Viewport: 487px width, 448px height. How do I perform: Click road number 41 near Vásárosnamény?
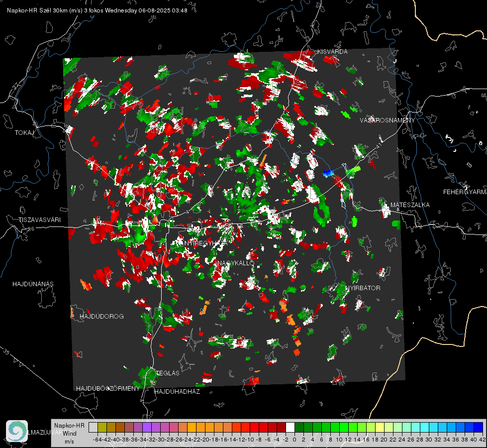379,145
